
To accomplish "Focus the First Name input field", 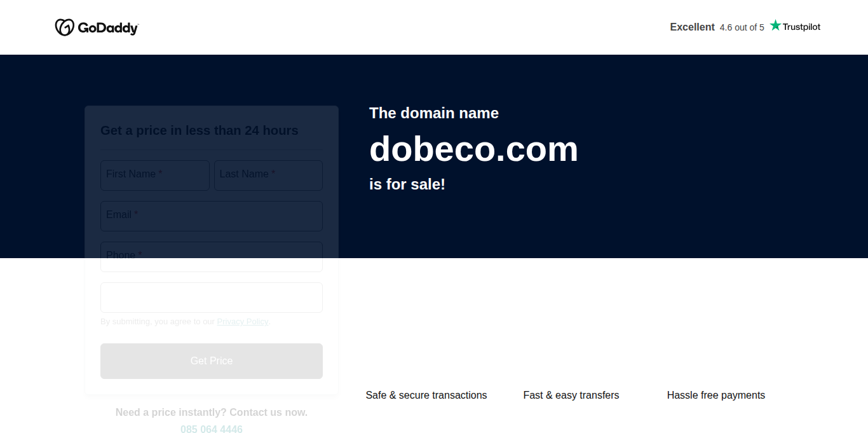I will click(x=155, y=175).
